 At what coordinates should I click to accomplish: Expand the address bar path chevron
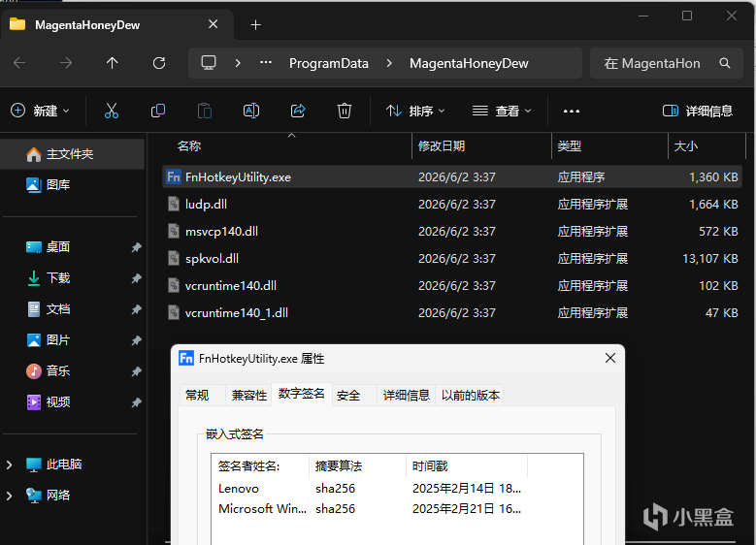click(238, 63)
